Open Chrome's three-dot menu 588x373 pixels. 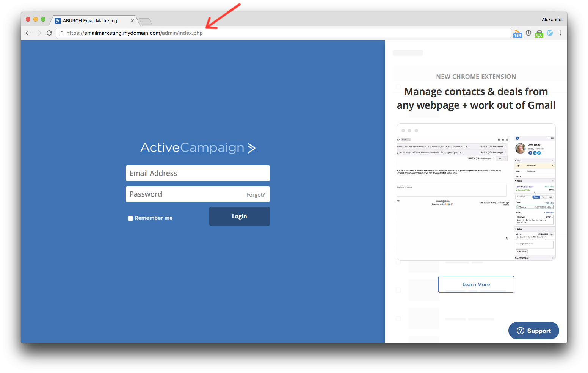[560, 33]
